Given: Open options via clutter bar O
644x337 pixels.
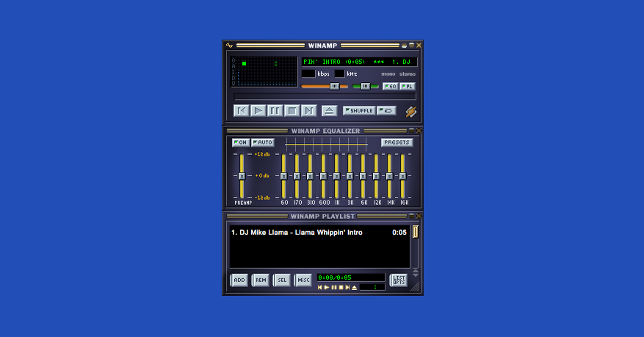Looking at the screenshot, I should click(x=234, y=60).
